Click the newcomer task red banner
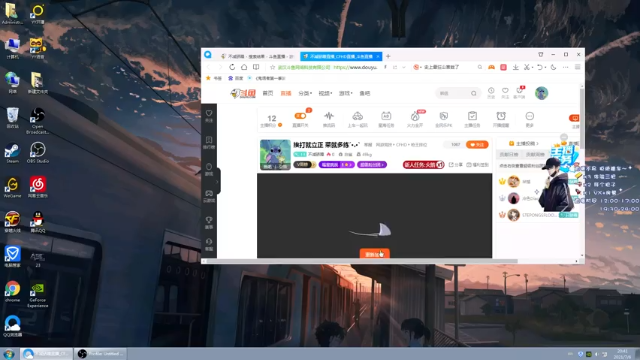Image resolution: width=640 pixels, height=360 pixels. pyautogui.click(x=423, y=164)
